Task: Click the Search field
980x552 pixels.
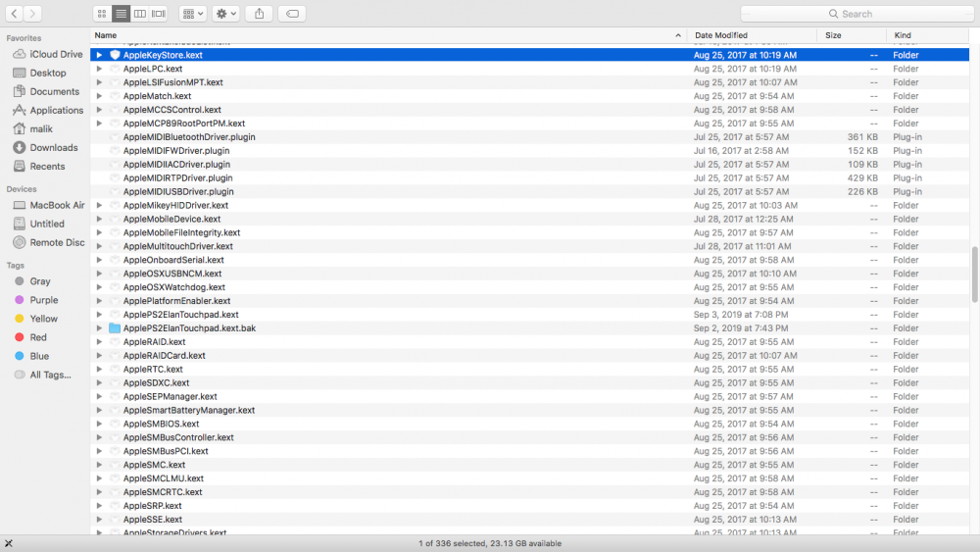Action: [x=856, y=14]
